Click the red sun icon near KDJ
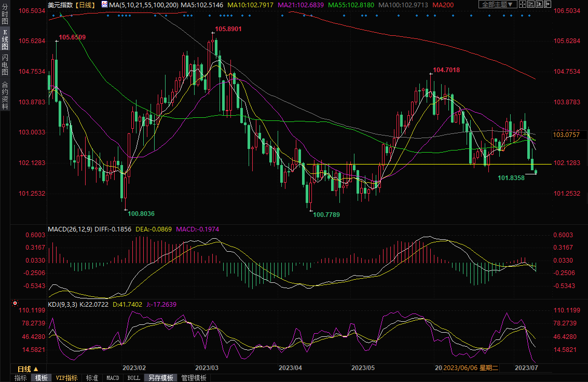 (x=15, y=303)
